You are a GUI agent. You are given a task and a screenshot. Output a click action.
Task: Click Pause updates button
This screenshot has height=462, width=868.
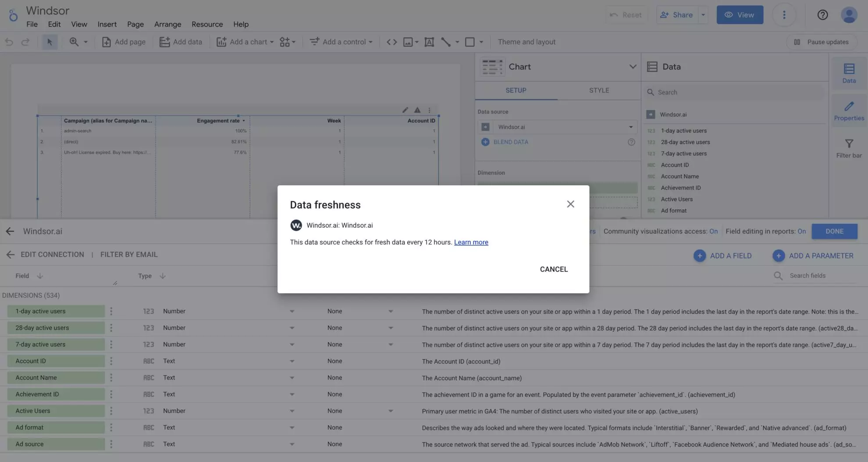point(821,42)
